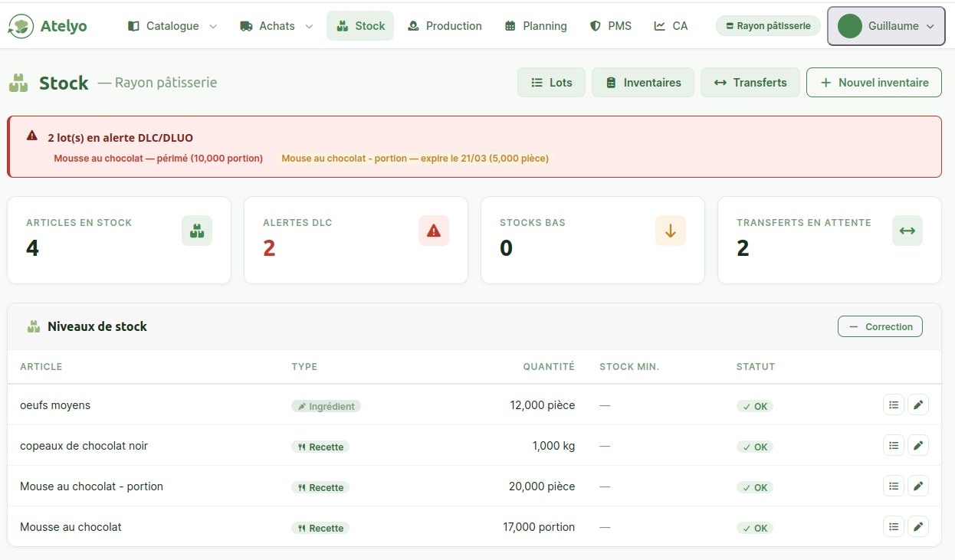The height and width of the screenshot is (560, 955).
Task: Click the Correction button
Action: tap(879, 326)
